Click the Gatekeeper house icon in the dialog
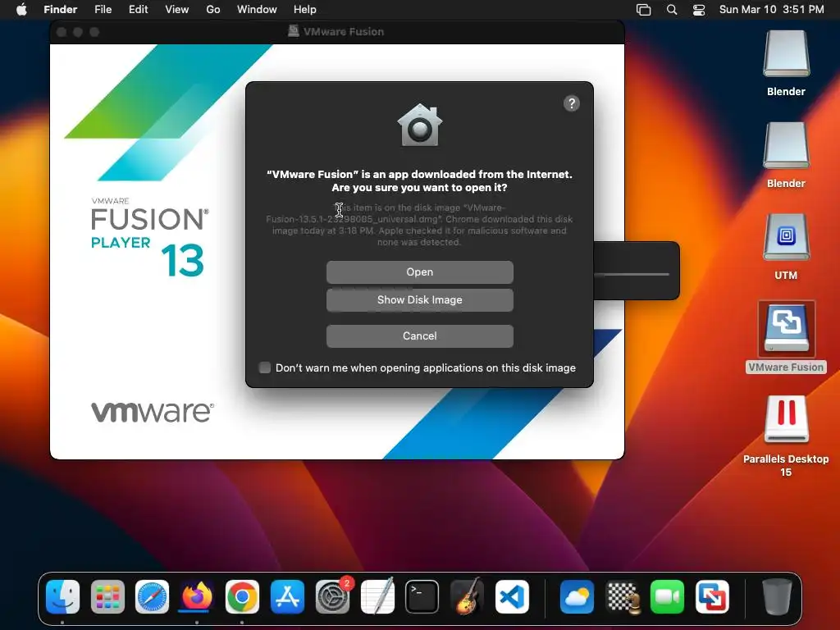 tap(420, 125)
